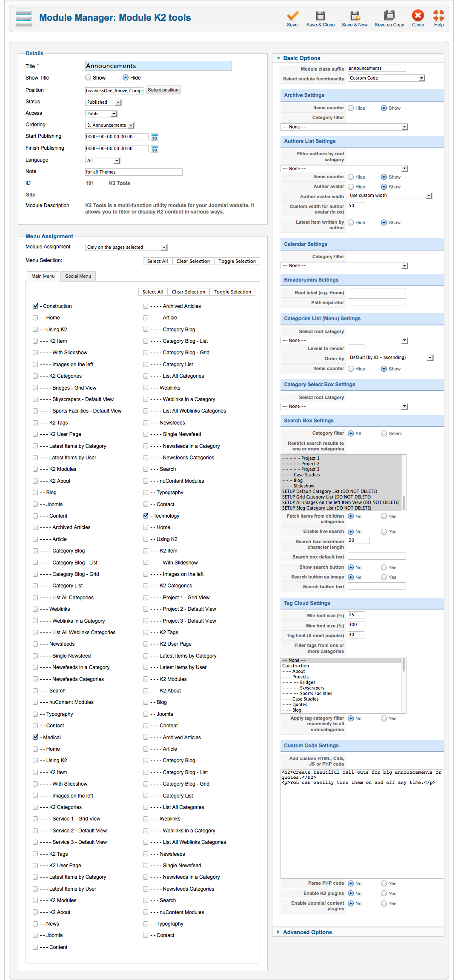Click Toggle Selection inside Main Menu tab
The image size is (458, 980).
(x=232, y=292)
